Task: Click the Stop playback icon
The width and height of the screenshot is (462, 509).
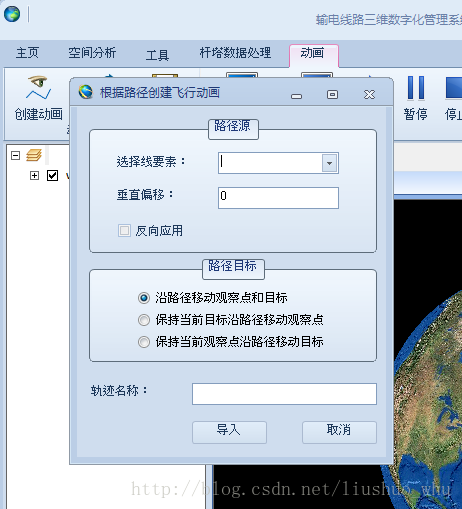Action: coord(454,88)
